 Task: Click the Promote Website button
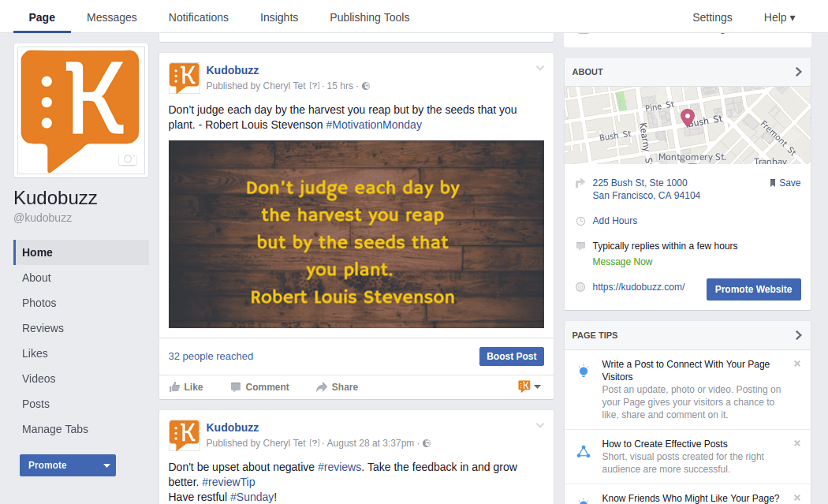753,289
